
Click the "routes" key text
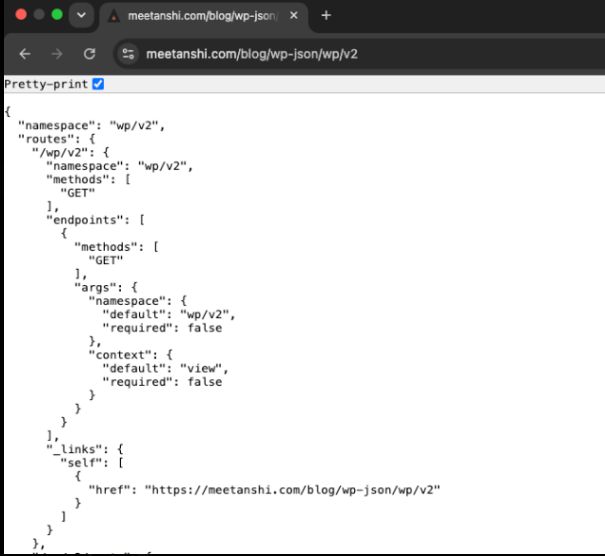click(x=46, y=139)
